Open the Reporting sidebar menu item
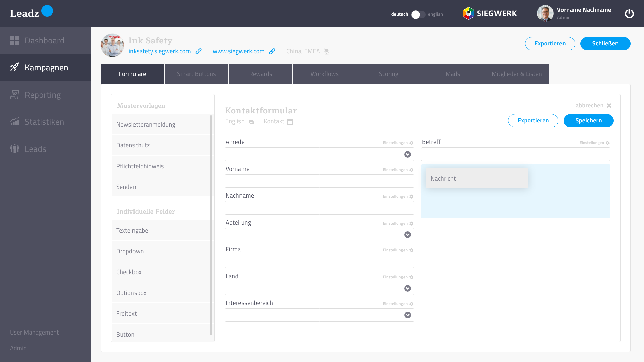 (43, 95)
